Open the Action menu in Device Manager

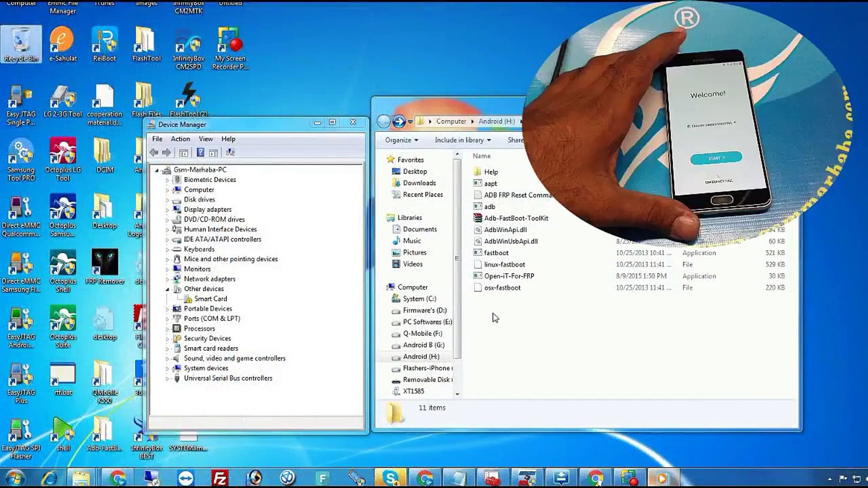tap(180, 139)
